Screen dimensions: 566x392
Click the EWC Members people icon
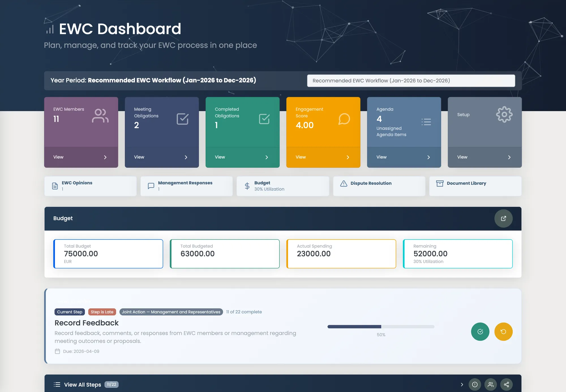pos(100,116)
